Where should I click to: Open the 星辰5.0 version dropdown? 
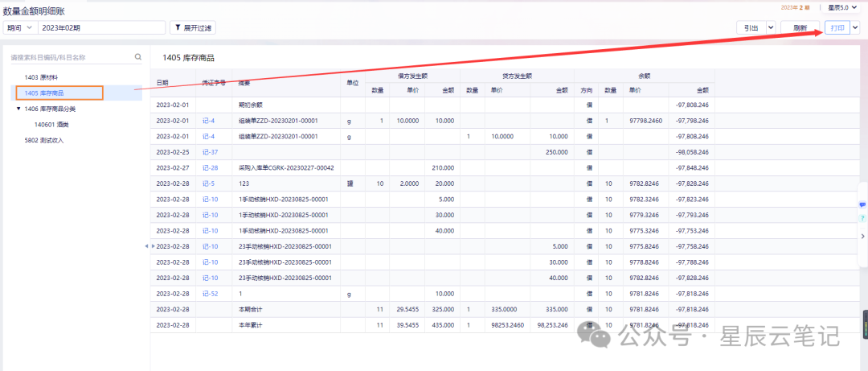tap(842, 8)
